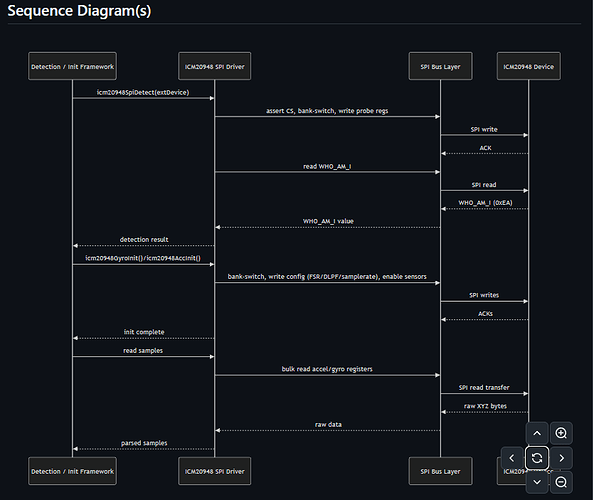
Task: Click the bottom Detection / Init Framework box
Action: pyautogui.click(x=72, y=471)
